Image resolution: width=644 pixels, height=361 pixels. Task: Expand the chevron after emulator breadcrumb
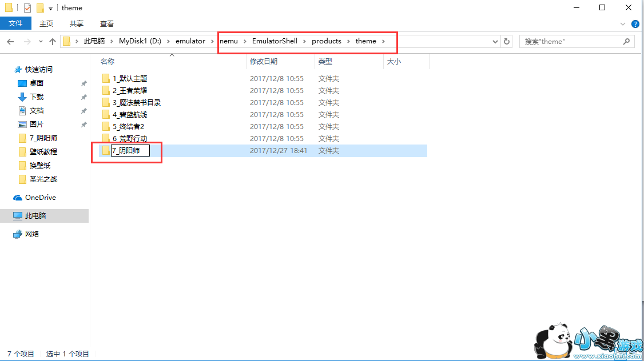tap(212, 42)
